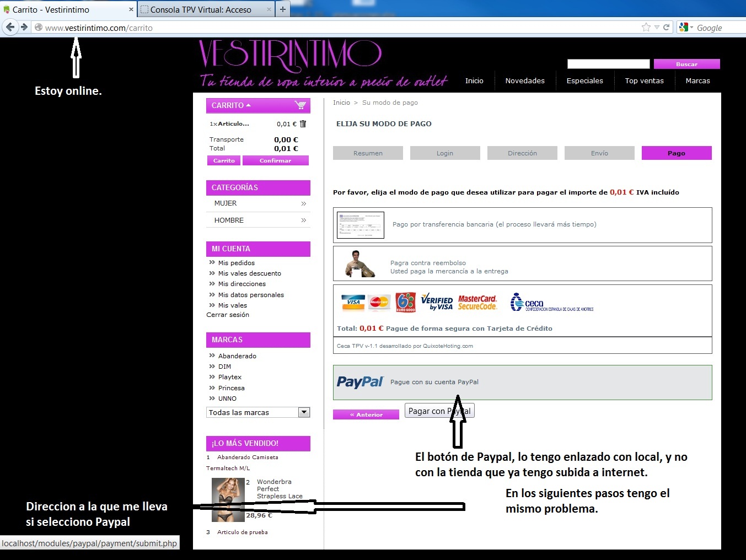Go to the Dirección checkout step

(522, 153)
